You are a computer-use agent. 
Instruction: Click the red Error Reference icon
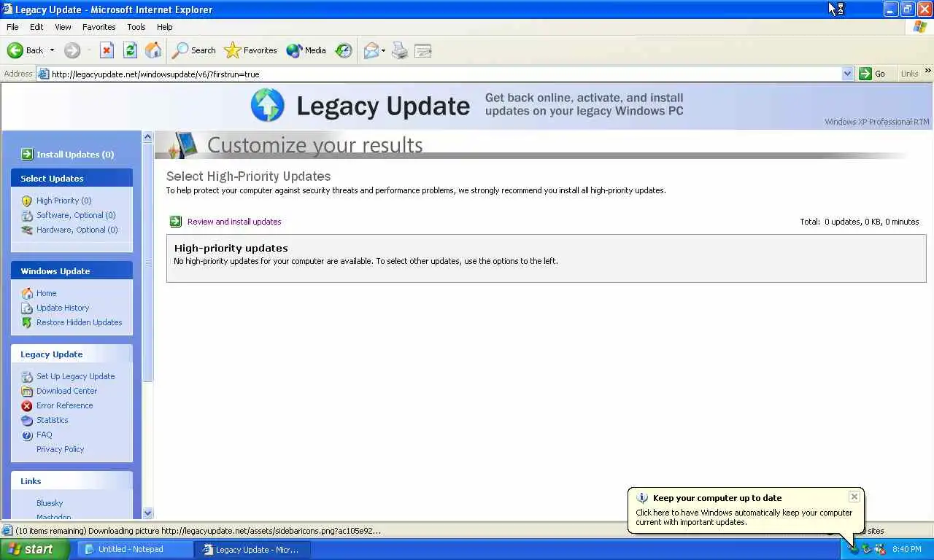tap(27, 405)
